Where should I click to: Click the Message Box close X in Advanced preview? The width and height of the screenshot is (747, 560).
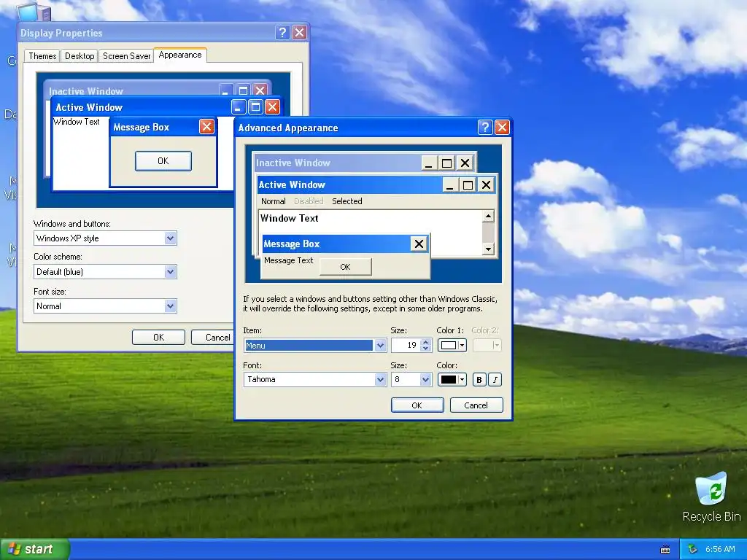click(x=419, y=244)
